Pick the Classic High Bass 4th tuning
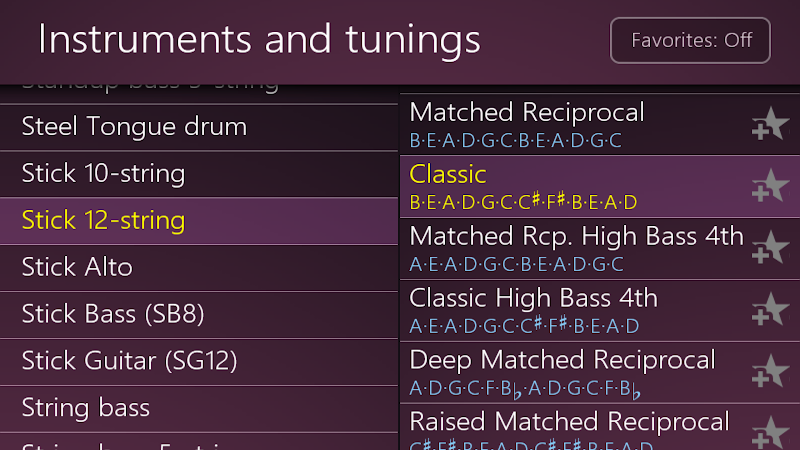 pos(574,311)
